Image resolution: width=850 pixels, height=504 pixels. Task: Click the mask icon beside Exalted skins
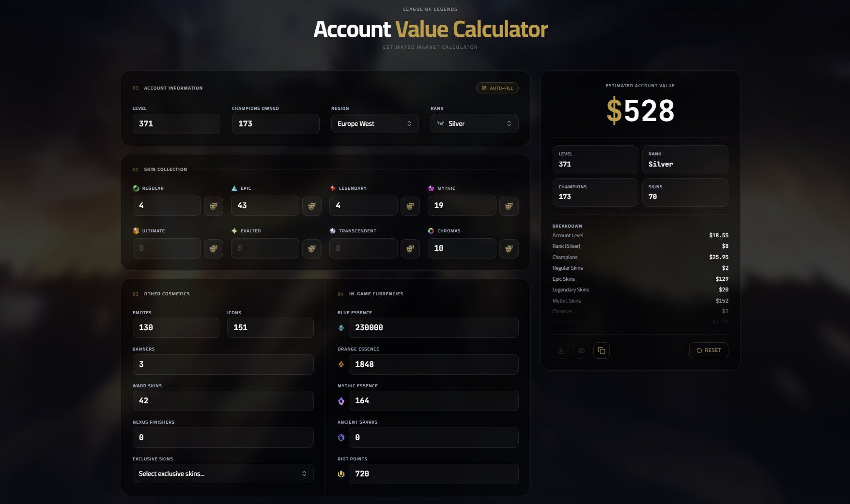point(311,248)
